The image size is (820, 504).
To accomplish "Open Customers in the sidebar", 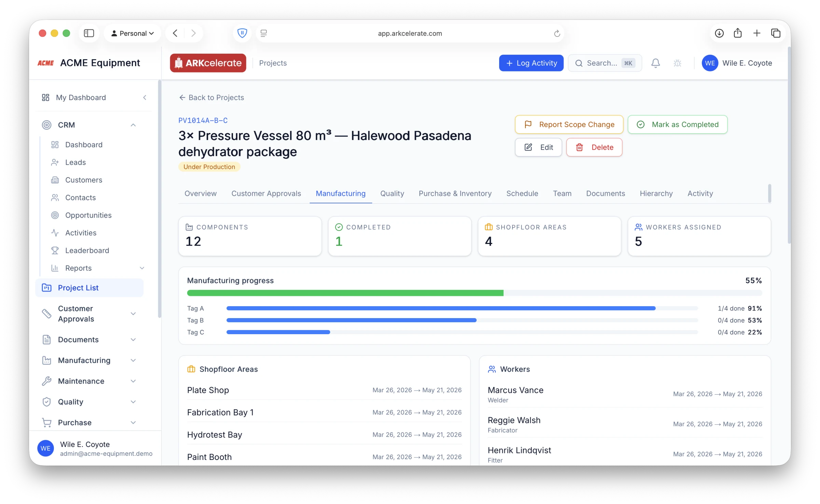I will coord(84,180).
